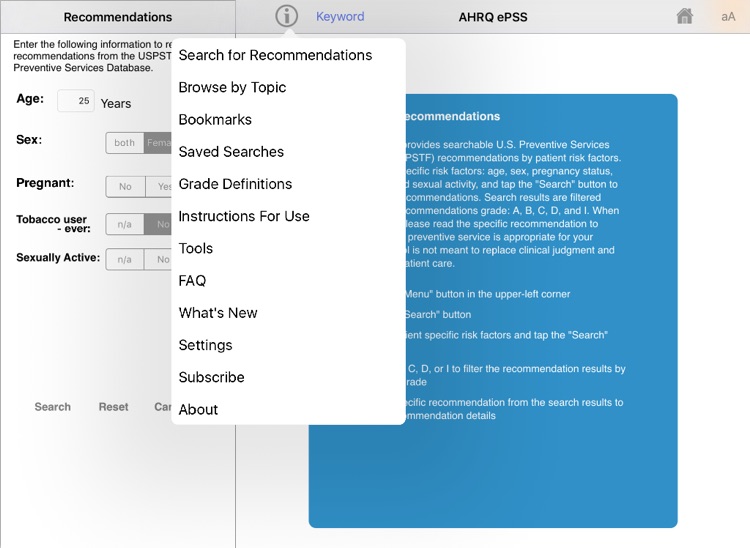Open Settings from the menu

tap(288, 345)
